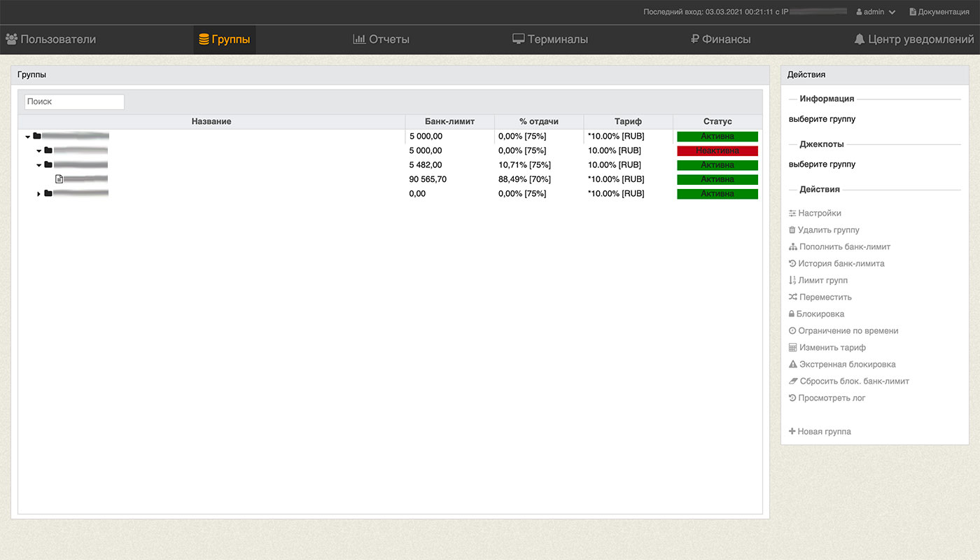The height and width of the screenshot is (560, 980).
Task: Click the red Неактивна status bar
Action: coord(717,151)
